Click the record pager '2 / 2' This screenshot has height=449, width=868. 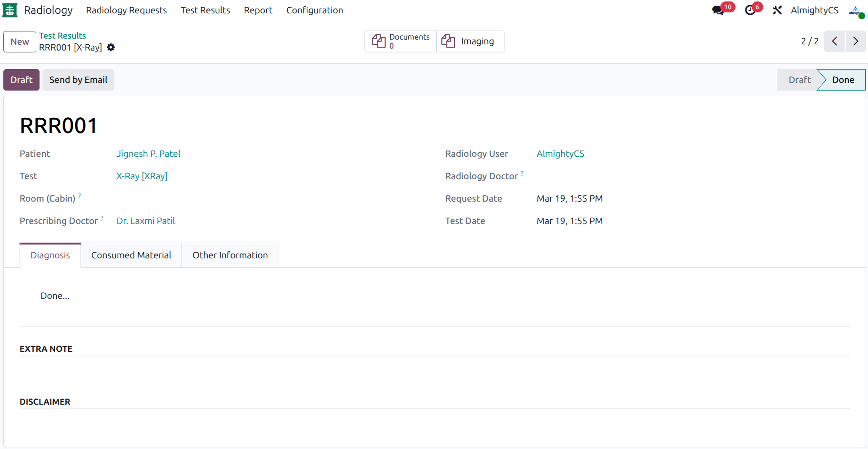point(809,41)
